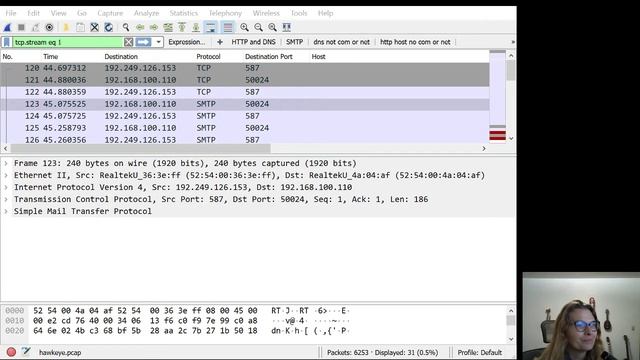This screenshot has width=640, height=360.
Task: Sort by the Host column header
Action: [x=318, y=57]
